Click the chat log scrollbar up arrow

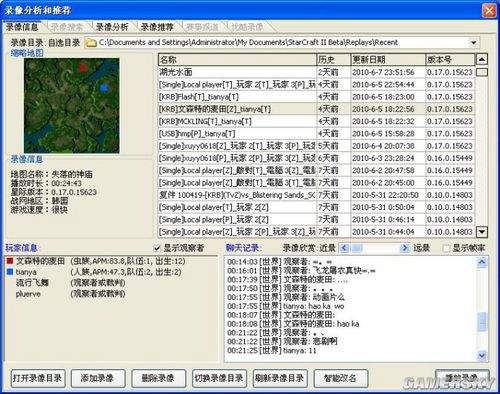pos(482,262)
